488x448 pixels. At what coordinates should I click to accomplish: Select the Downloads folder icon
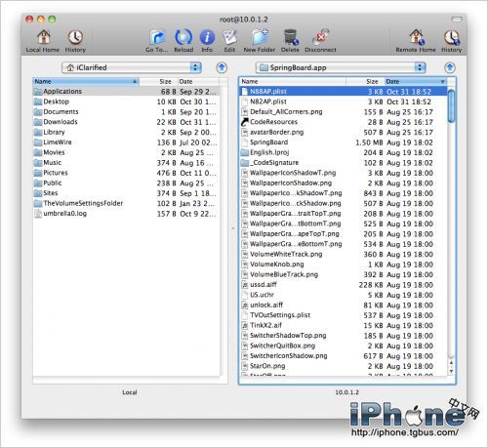38,122
